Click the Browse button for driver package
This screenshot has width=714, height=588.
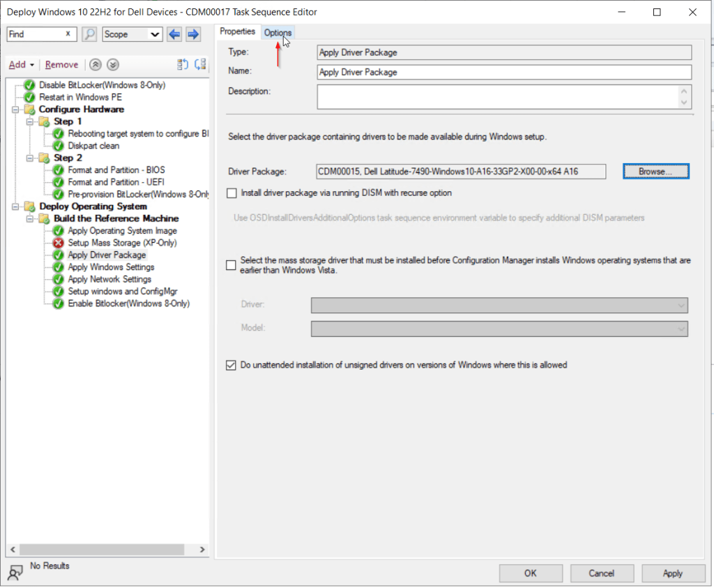point(655,171)
